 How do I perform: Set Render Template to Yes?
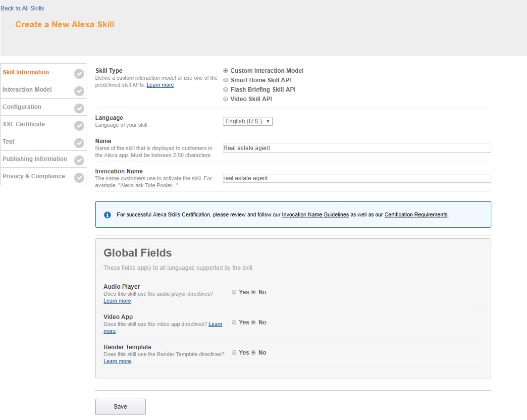[x=234, y=353]
